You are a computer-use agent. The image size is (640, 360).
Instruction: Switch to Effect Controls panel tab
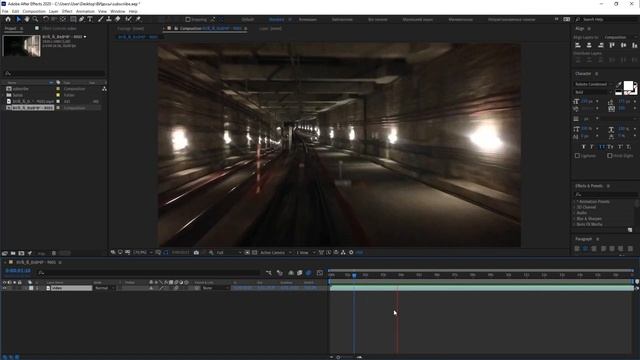click(59, 29)
